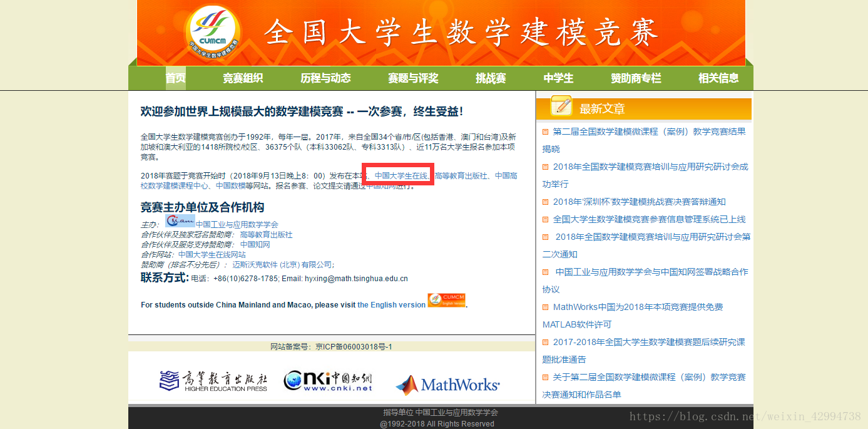
Task: Click the 京ICP备06003018号-1 registration text
Action: point(354,346)
